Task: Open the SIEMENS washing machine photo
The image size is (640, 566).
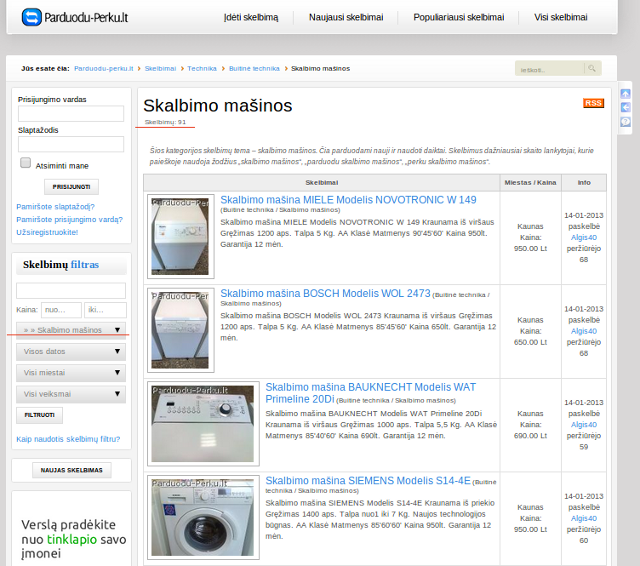Action: click(203, 516)
